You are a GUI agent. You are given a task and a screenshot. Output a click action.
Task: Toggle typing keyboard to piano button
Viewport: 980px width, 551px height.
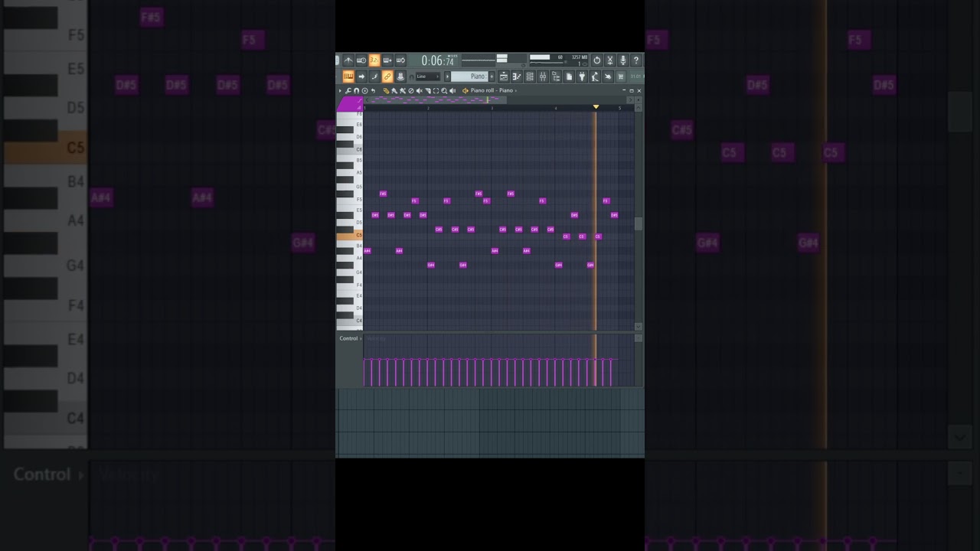348,77
